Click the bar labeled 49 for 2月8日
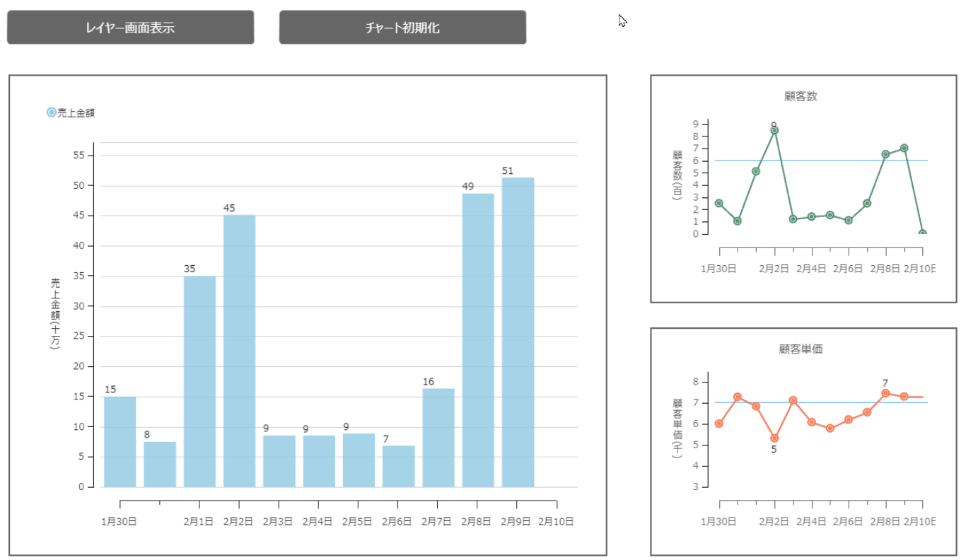This screenshot has height=560, width=978. point(478,340)
